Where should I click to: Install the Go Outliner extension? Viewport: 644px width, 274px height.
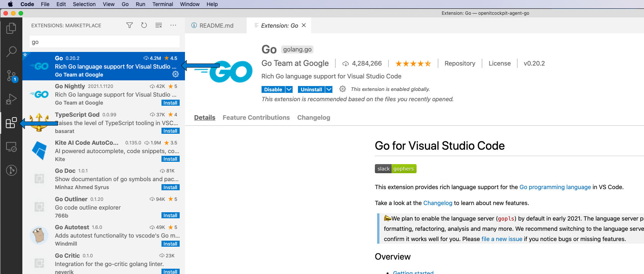[170, 215]
